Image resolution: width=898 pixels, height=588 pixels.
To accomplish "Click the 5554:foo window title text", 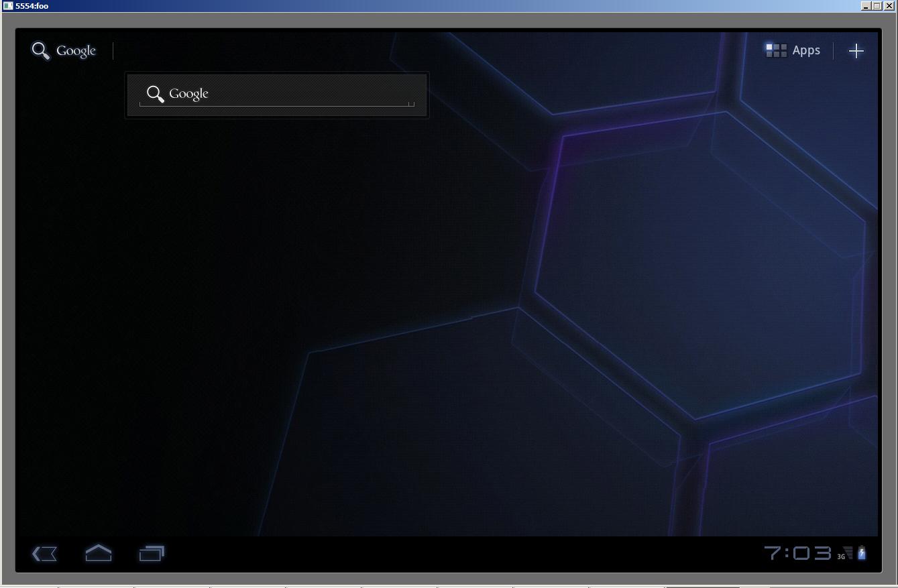I will [32, 6].
